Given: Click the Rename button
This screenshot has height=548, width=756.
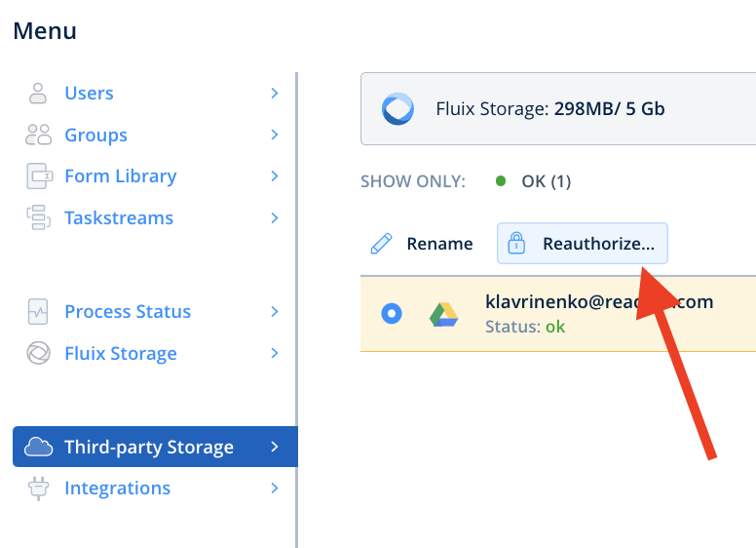Looking at the screenshot, I should coord(422,244).
